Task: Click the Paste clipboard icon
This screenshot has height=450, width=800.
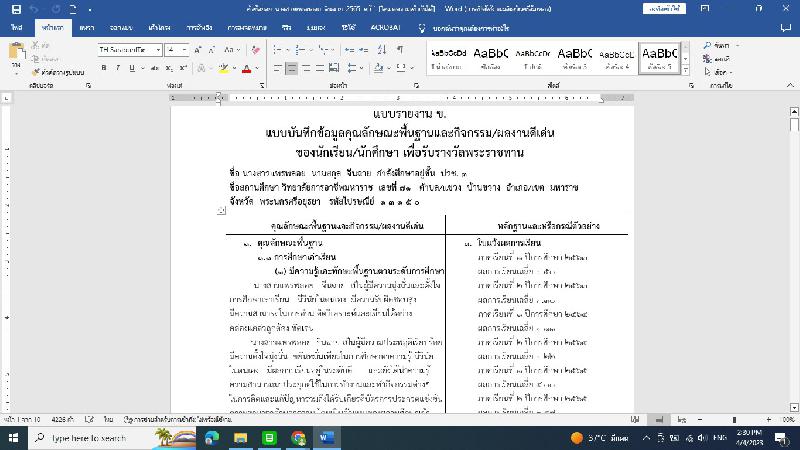Action: coord(15,55)
